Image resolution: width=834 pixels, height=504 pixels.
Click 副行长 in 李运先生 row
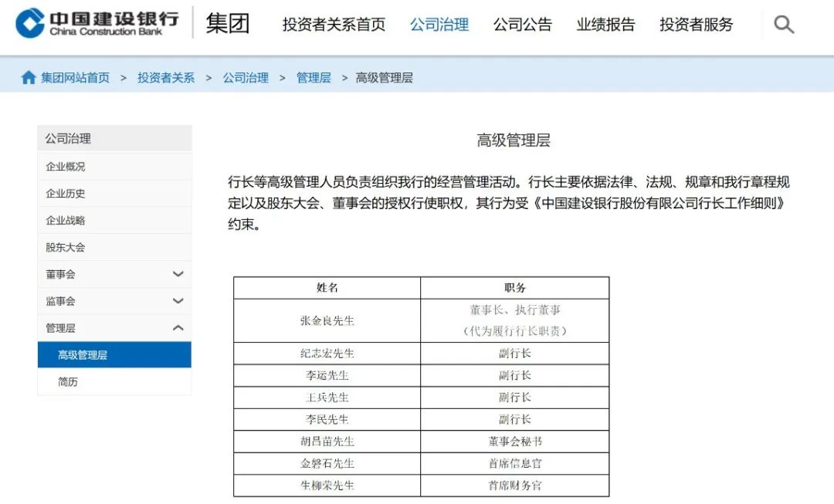pyautogui.click(x=515, y=375)
